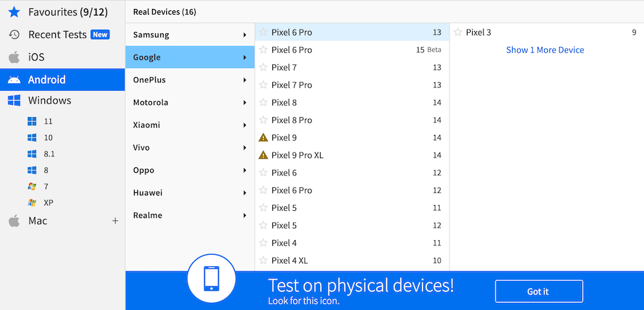Click the Recent Tests clock icon
Screen dimensions: 644x310
point(14,35)
